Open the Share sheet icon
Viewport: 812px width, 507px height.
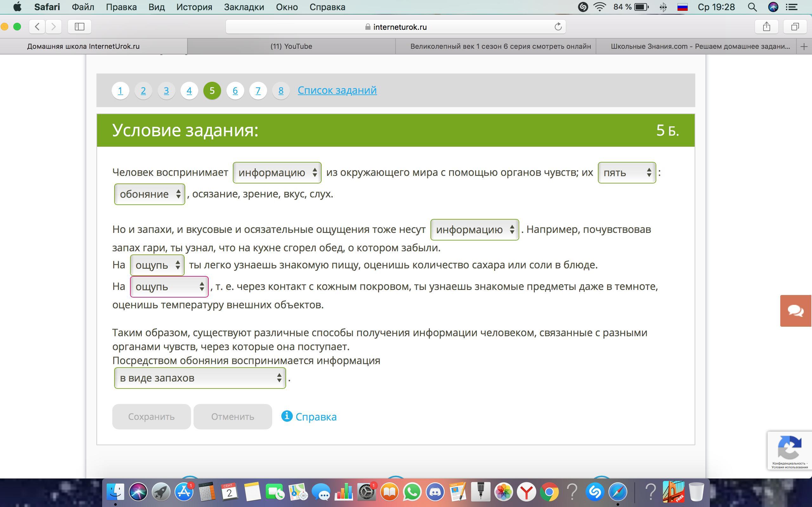point(766,27)
